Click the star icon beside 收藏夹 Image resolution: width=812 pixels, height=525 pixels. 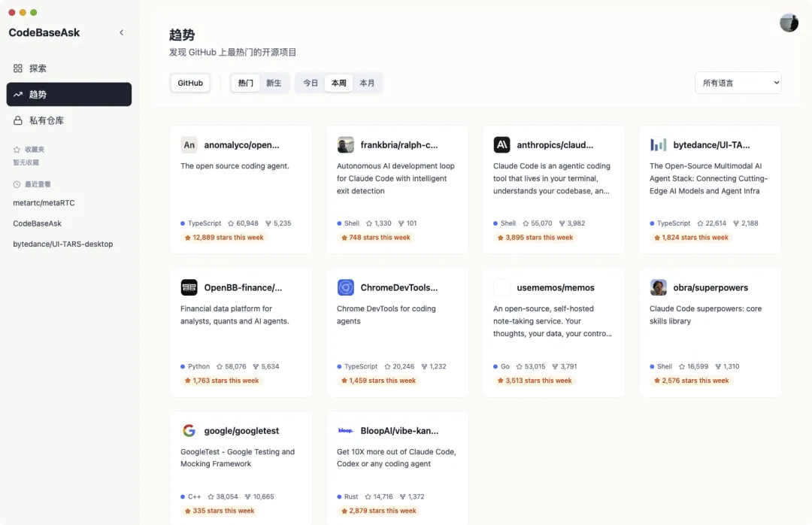point(17,150)
